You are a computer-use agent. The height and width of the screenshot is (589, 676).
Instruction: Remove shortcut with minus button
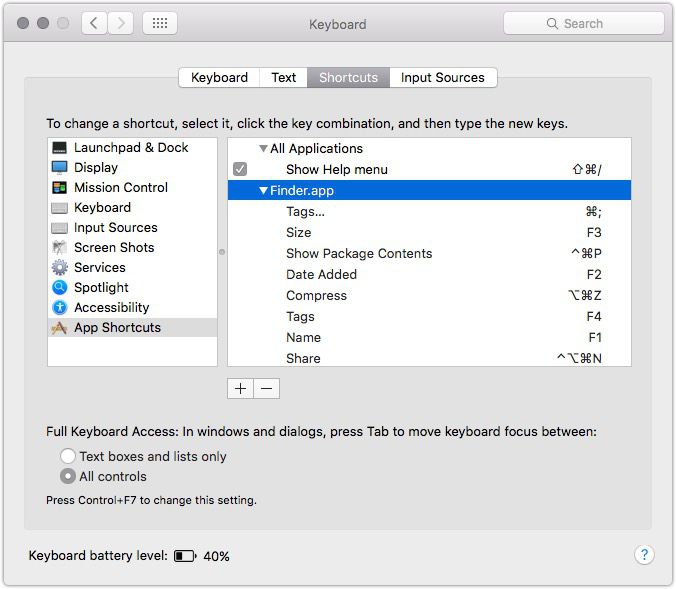point(266,388)
